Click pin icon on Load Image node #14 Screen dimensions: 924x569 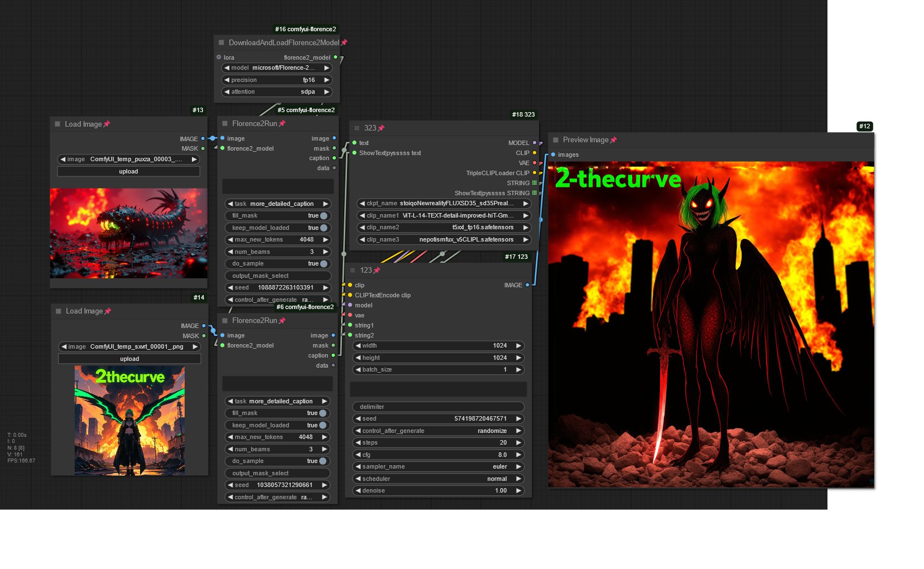click(108, 311)
